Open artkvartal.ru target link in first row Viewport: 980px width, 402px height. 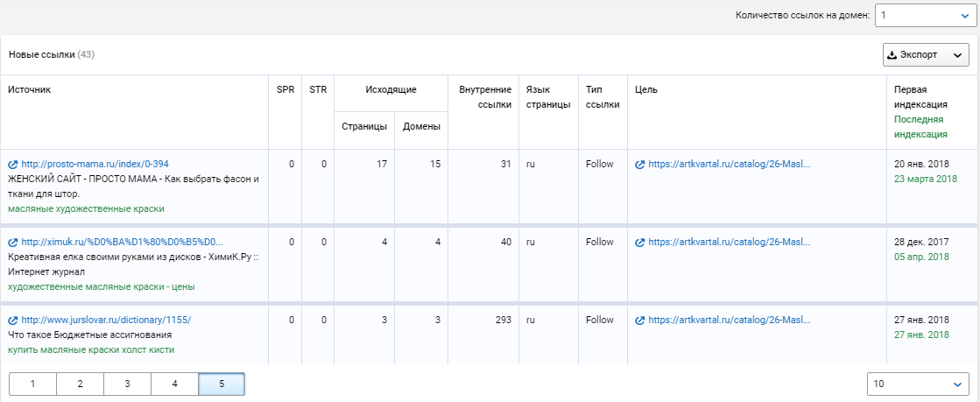point(729,164)
